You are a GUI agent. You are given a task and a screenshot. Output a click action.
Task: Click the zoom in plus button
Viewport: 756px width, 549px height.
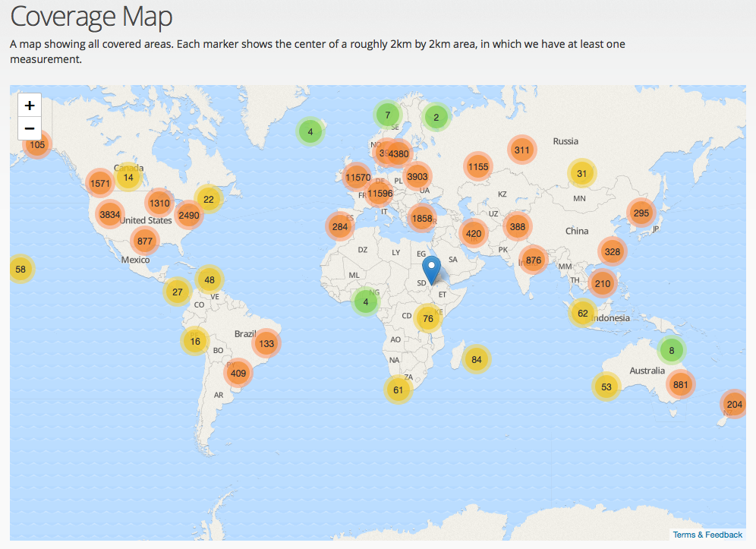point(30,106)
